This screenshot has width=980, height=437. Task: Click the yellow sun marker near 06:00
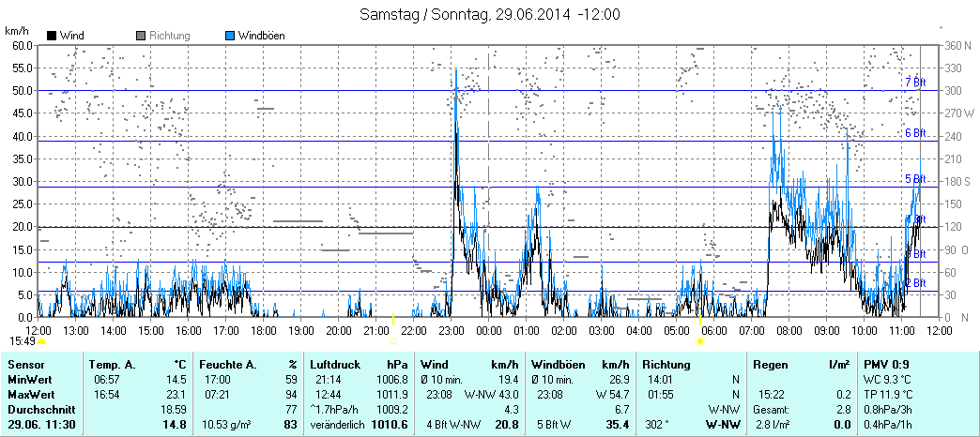click(700, 342)
